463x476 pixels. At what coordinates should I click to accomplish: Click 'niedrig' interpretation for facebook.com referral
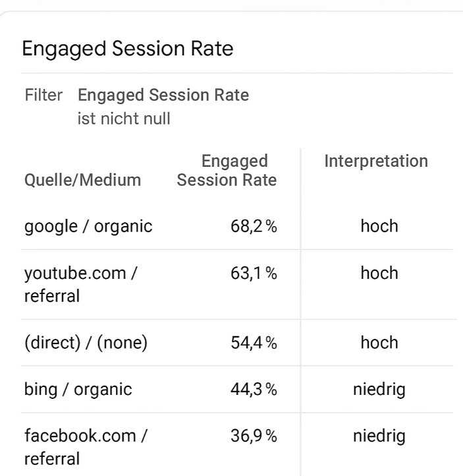(379, 436)
